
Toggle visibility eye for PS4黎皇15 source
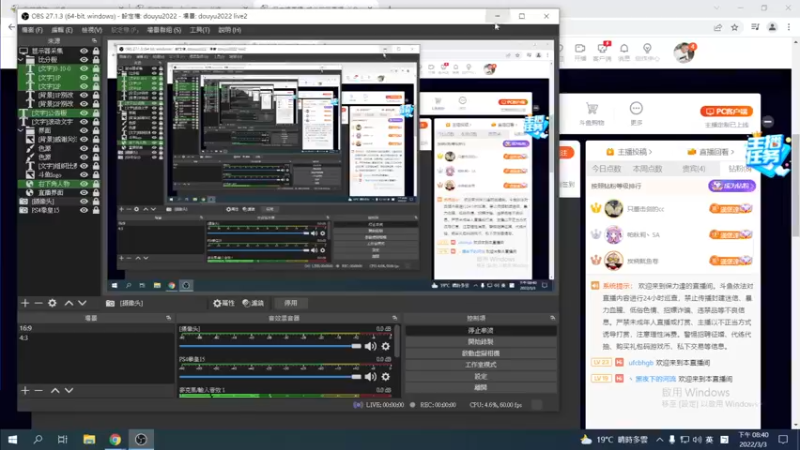[x=84, y=210]
